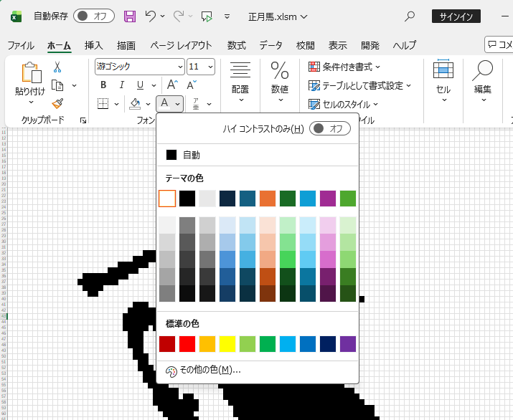Open the search magnifier in title bar
The image size is (513, 420).
pos(410,16)
